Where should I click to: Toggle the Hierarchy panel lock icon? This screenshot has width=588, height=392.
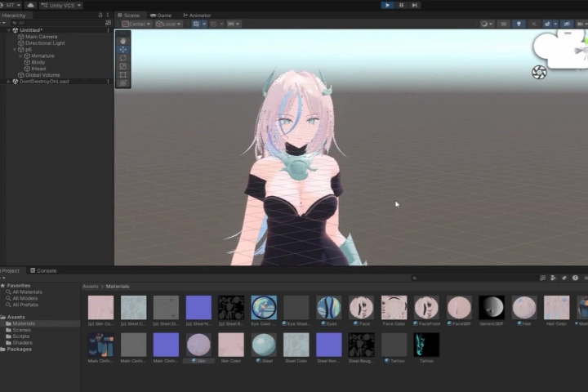100,15
